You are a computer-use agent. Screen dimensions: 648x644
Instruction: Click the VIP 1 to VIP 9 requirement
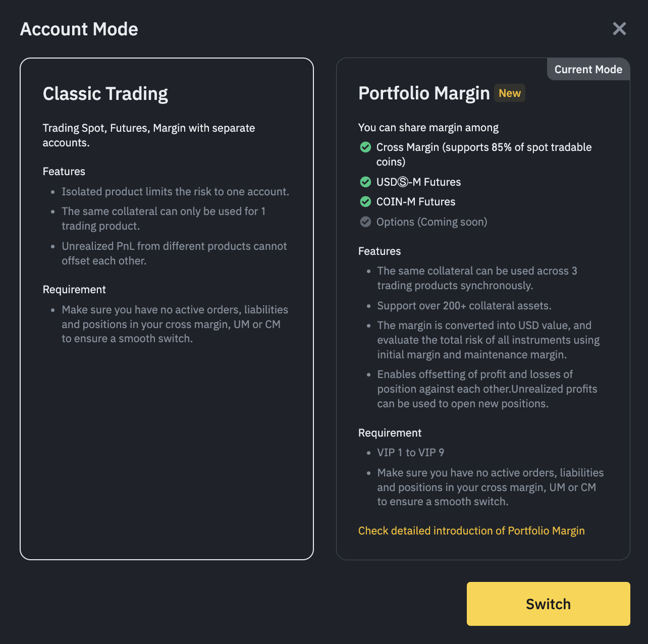click(x=410, y=453)
